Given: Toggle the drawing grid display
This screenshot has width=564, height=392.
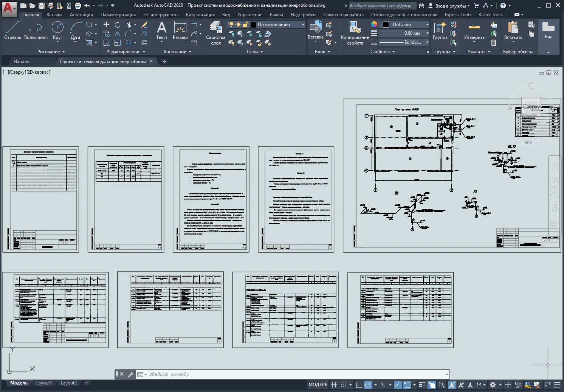Looking at the screenshot, I should click(x=334, y=385).
